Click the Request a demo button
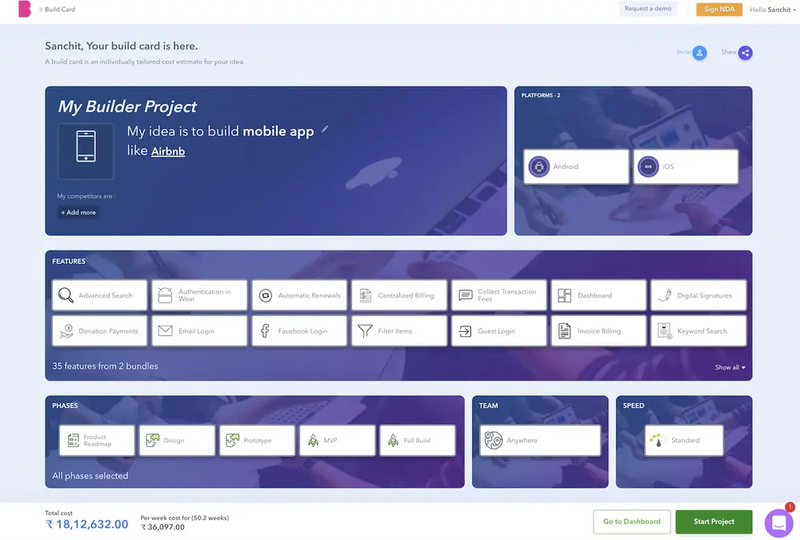 click(x=648, y=9)
